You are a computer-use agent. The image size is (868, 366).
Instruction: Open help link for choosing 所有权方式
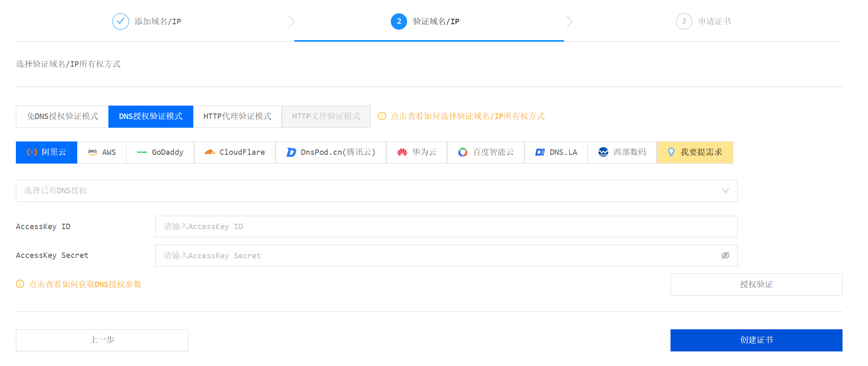[x=467, y=116]
